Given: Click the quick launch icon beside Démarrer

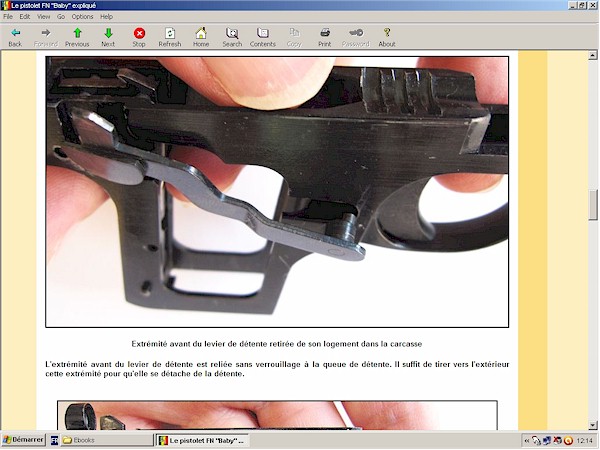Looking at the screenshot, I should [x=54, y=440].
